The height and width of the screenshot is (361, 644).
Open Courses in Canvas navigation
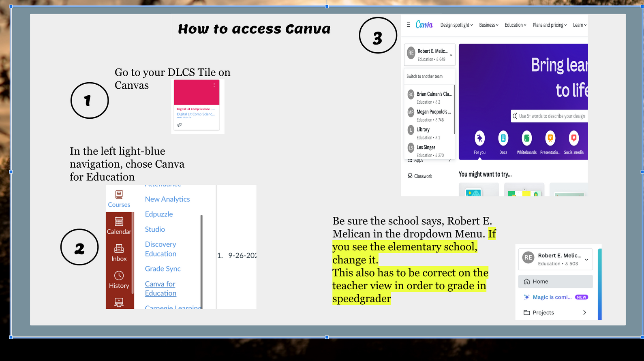(119, 199)
